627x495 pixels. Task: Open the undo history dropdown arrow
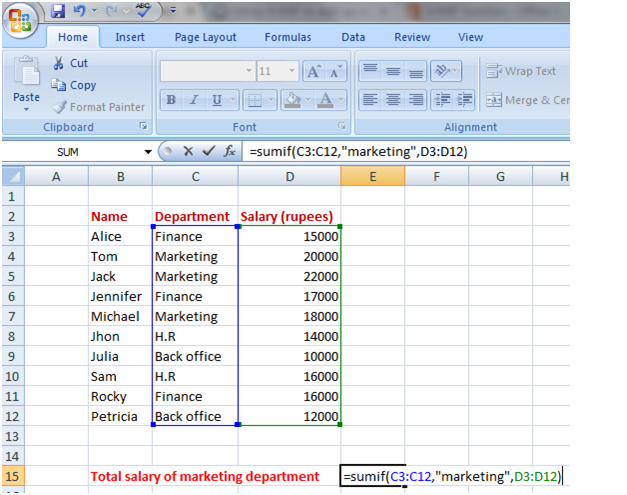tap(94, 11)
